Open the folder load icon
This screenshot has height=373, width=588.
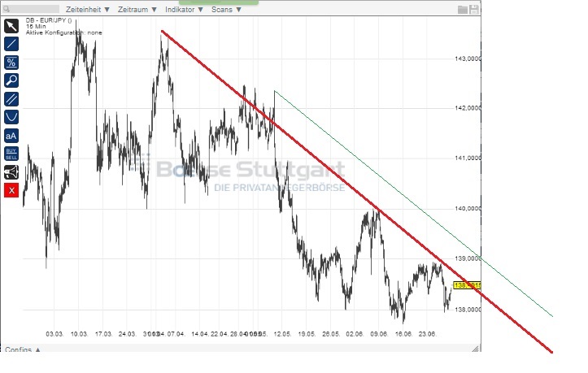pos(463,10)
